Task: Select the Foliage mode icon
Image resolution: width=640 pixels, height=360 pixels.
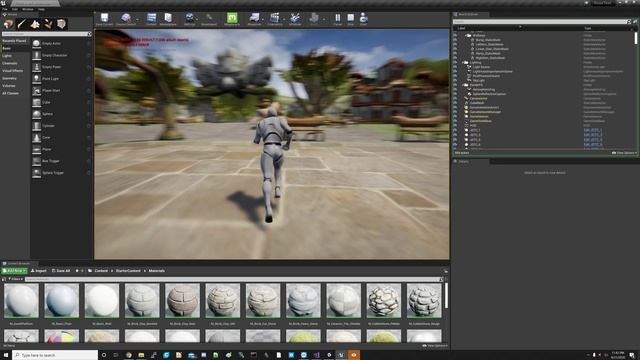Action: pos(48,24)
